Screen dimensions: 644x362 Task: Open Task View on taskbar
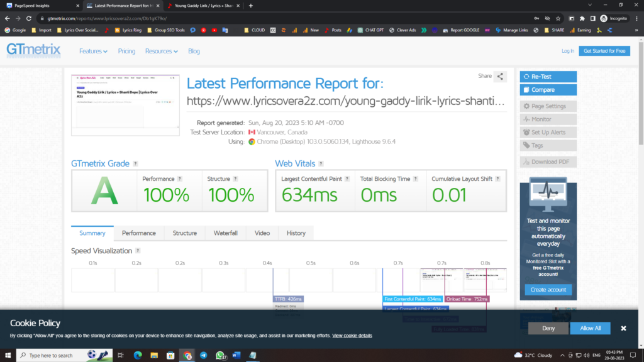121,356
